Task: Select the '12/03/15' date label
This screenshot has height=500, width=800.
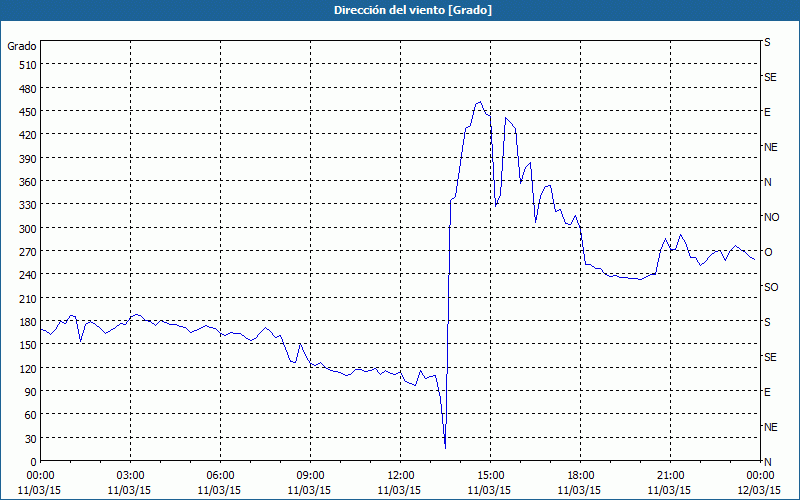Action: coord(759,490)
